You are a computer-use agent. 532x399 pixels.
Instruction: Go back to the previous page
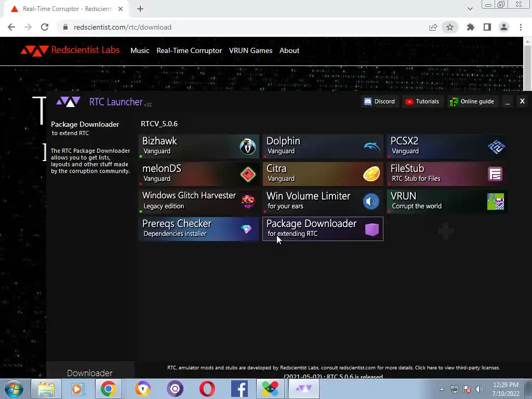pos(11,27)
